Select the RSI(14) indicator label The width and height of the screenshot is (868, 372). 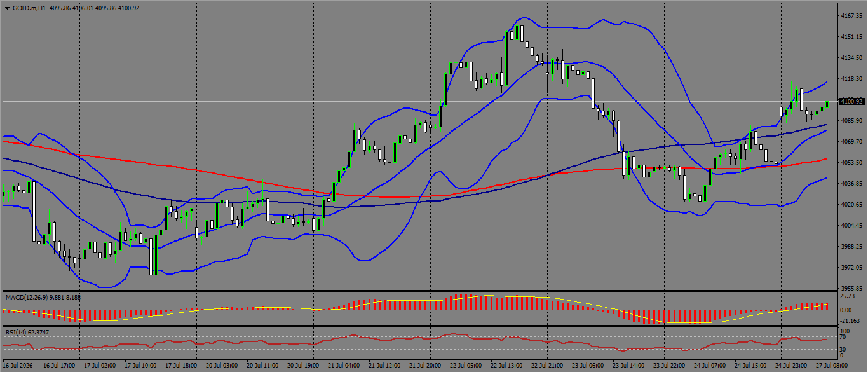(14, 332)
